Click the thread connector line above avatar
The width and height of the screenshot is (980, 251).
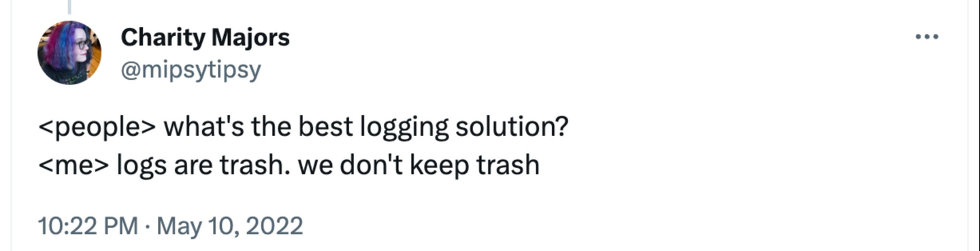[69, 7]
